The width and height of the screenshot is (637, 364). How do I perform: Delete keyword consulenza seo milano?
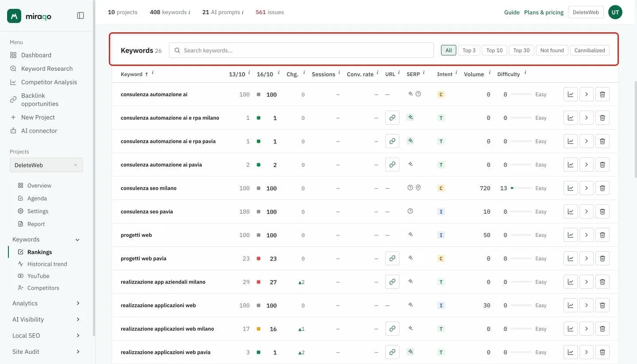coord(602,188)
